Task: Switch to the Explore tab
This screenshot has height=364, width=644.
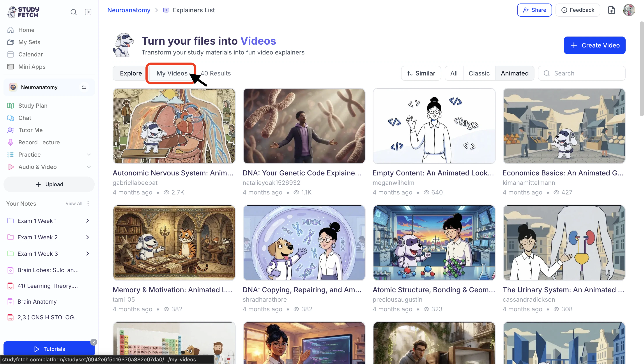Action: [131, 73]
